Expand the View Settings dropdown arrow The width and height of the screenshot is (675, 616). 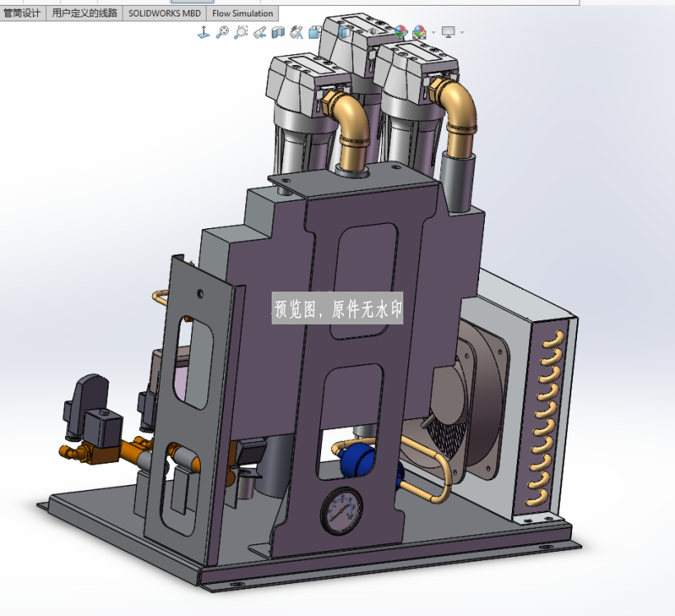pos(463,32)
